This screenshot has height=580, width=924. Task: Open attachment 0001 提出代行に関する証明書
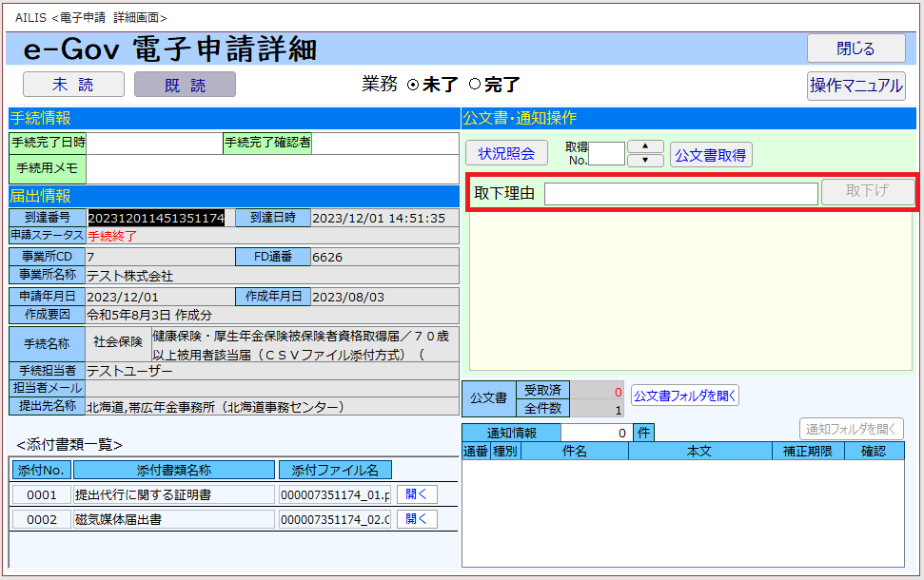tap(417, 494)
